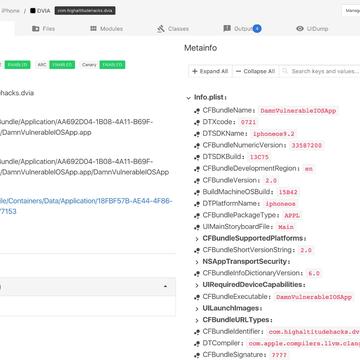Click the icon beside CFBundleDevelopmentRegion key
This screenshot has height=360, width=360.
click(x=197, y=169)
